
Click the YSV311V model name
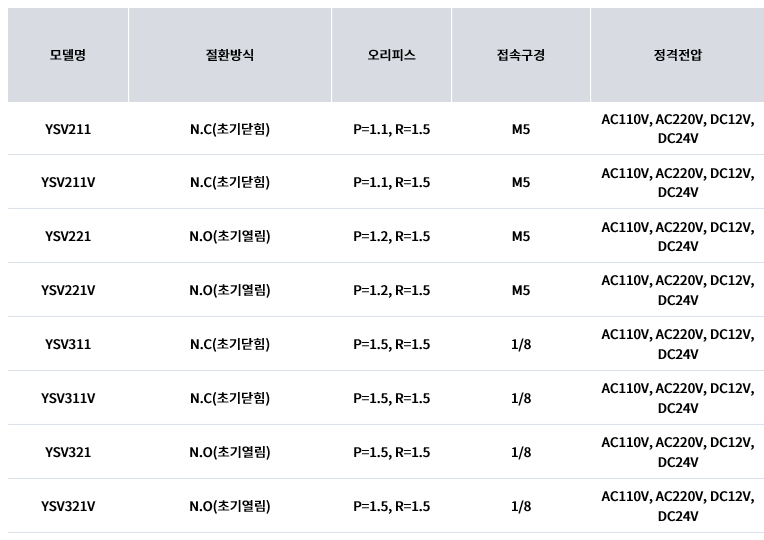tap(68, 399)
